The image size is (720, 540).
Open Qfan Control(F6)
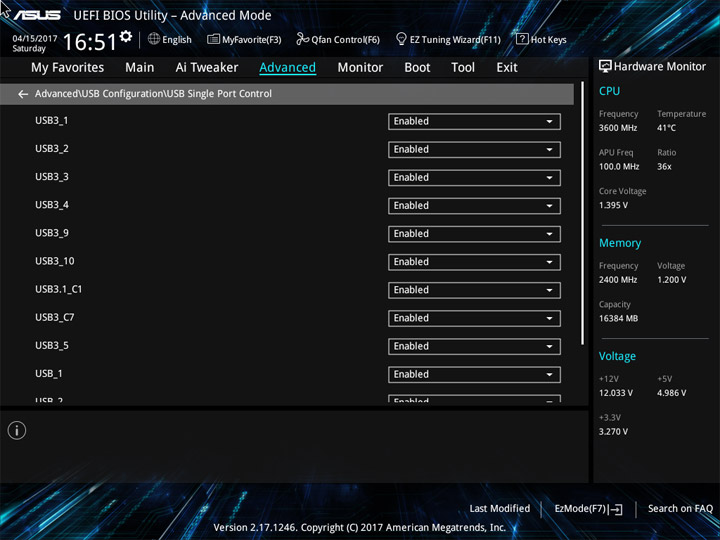tap(338, 39)
